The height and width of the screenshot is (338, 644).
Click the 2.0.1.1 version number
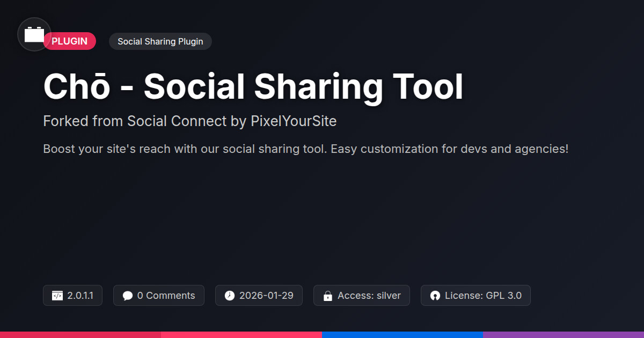click(x=80, y=296)
